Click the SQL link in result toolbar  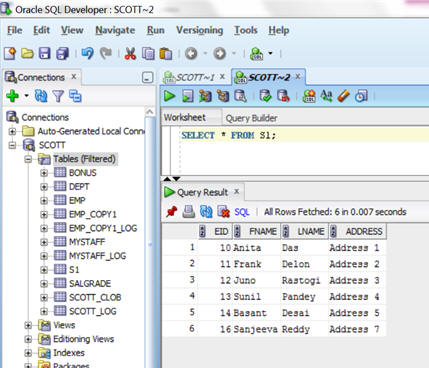click(242, 212)
